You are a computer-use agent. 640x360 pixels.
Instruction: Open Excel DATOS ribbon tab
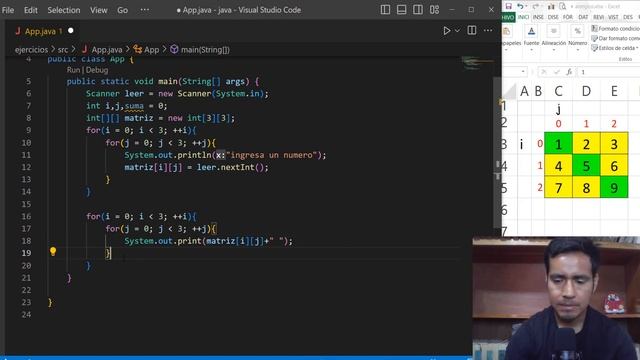tap(583, 17)
